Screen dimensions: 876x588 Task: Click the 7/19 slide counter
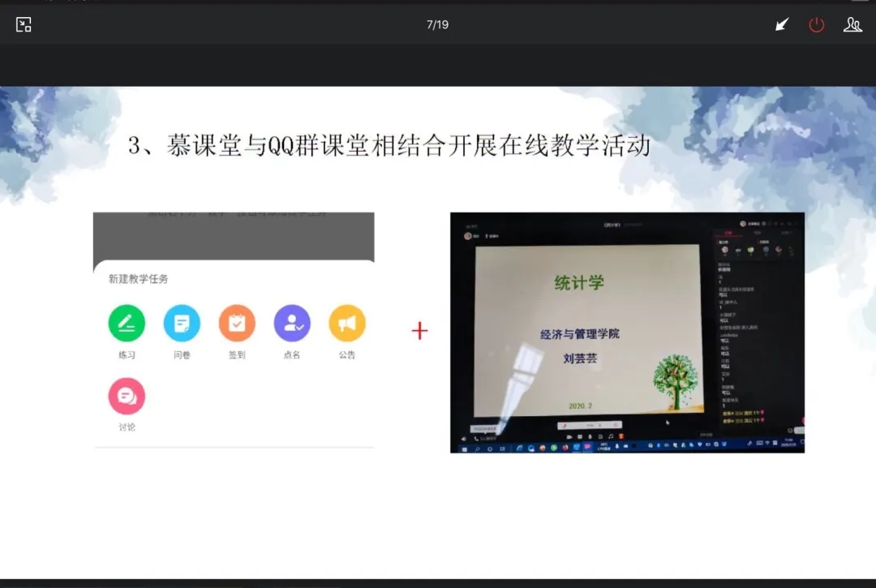pos(437,24)
